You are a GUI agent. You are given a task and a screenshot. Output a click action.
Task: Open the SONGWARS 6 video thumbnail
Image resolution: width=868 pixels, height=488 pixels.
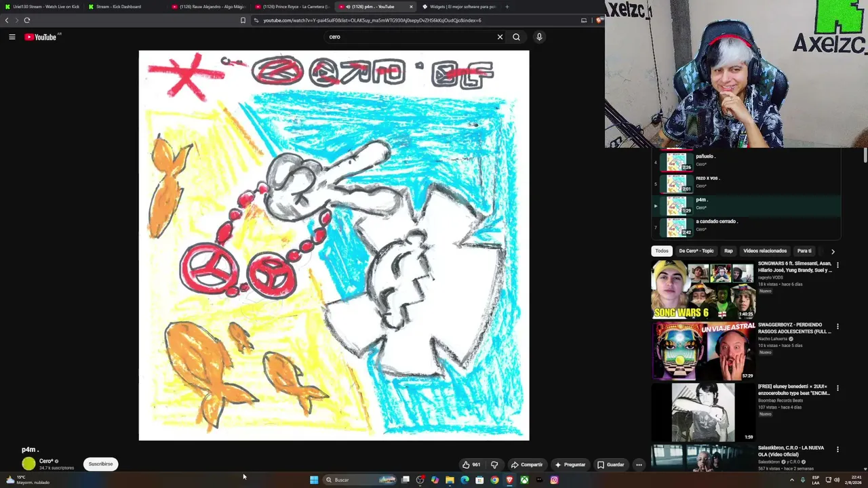703,291
